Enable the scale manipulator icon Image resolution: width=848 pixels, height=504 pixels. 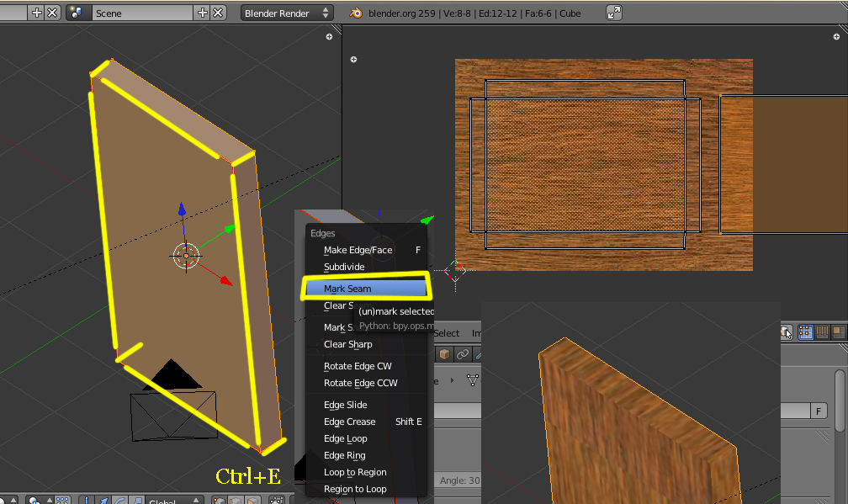pyautogui.click(x=135, y=501)
